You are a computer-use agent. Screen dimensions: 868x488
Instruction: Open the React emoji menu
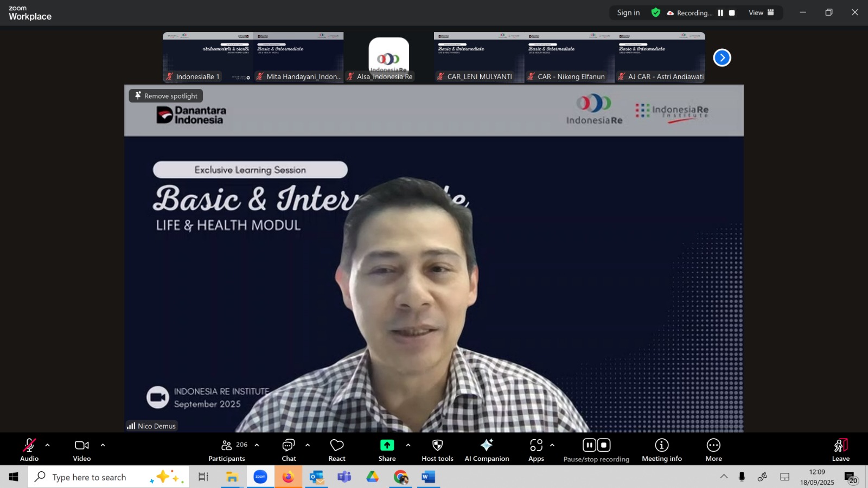[x=336, y=450]
